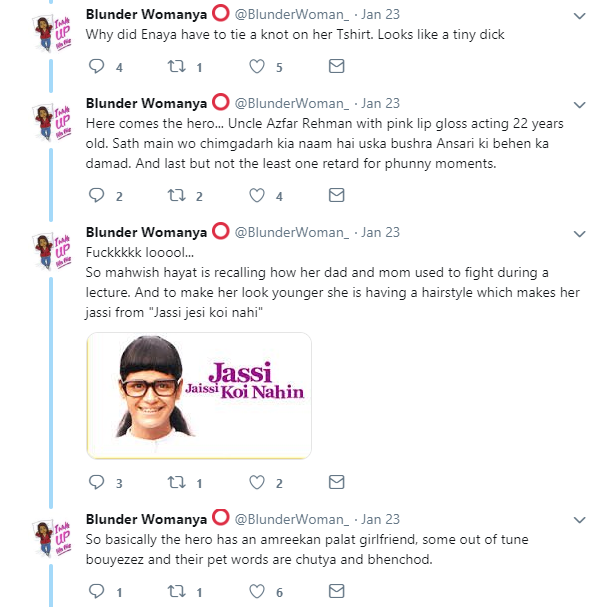The width and height of the screenshot is (607, 607).
Task: Like the mahwish hayat hairstyle tweet
Action: 257,482
